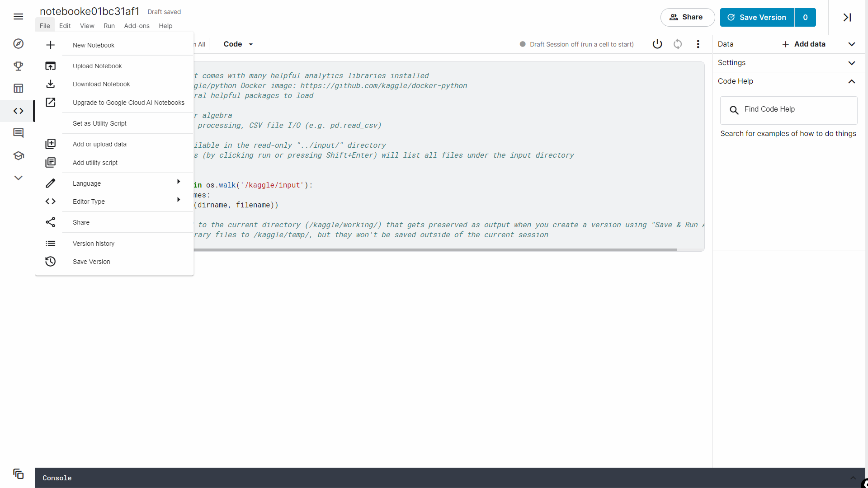868x488 pixels.
Task: Open the Help menu
Action: coord(165,26)
